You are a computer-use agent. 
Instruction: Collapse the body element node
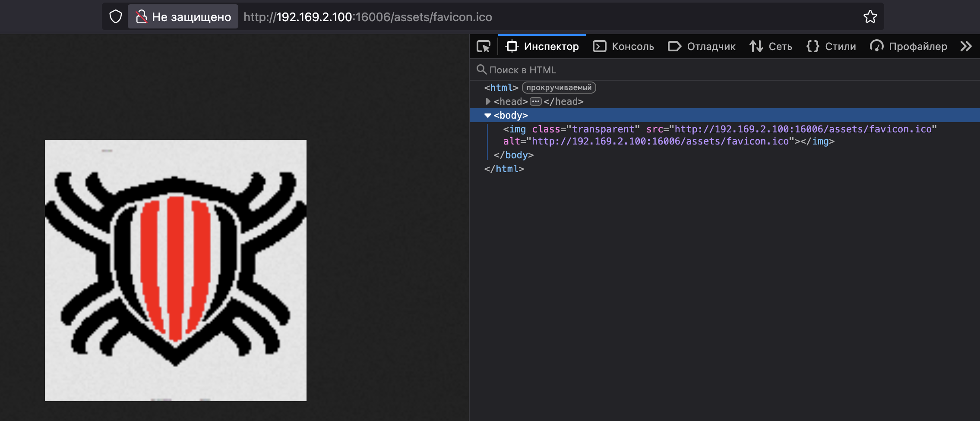[488, 116]
